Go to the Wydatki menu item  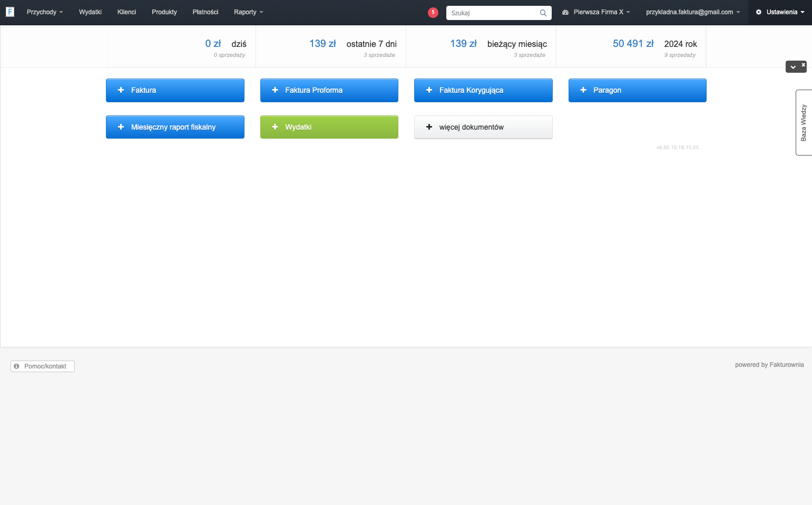90,12
